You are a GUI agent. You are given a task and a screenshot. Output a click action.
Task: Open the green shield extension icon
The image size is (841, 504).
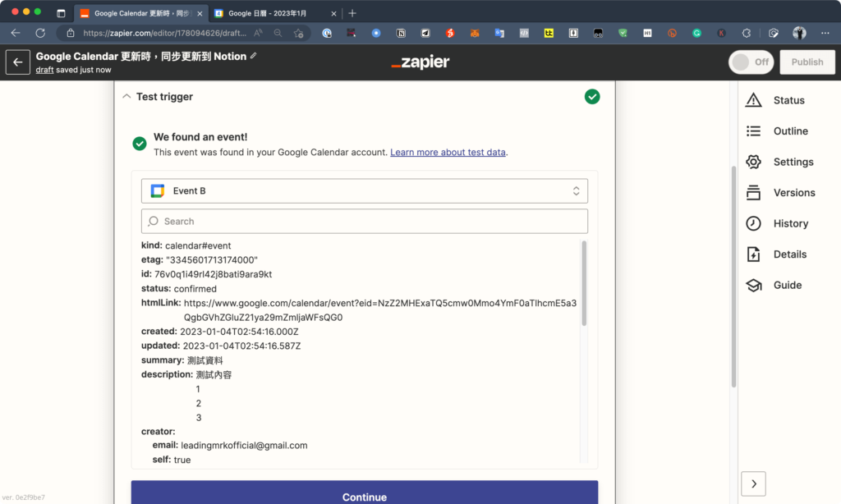[x=623, y=33]
